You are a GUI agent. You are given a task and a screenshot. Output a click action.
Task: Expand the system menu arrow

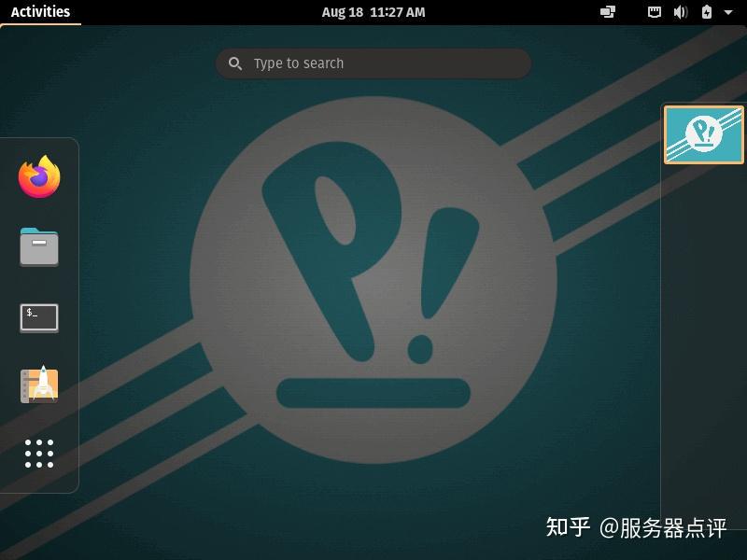tap(728, 12)
